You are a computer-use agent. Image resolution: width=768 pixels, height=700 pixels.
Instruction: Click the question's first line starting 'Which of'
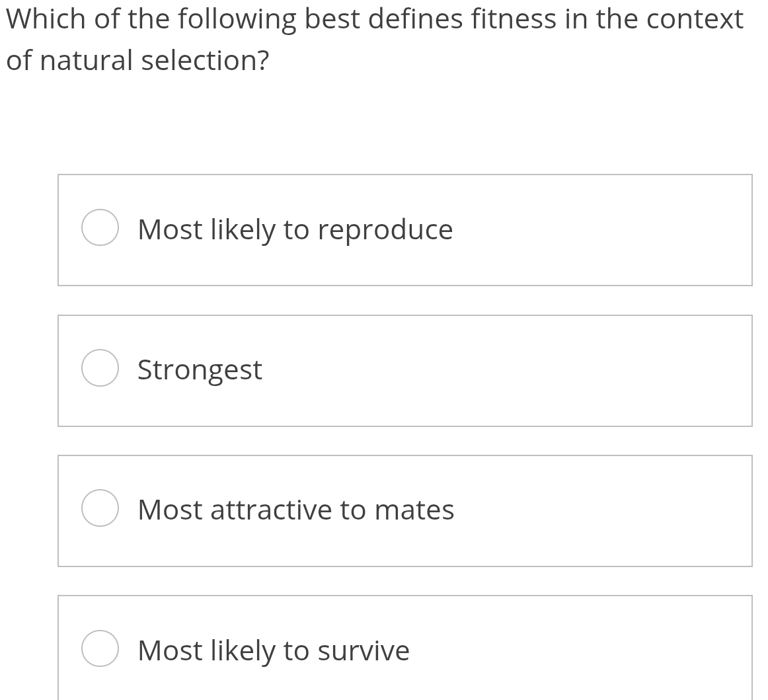374,19
